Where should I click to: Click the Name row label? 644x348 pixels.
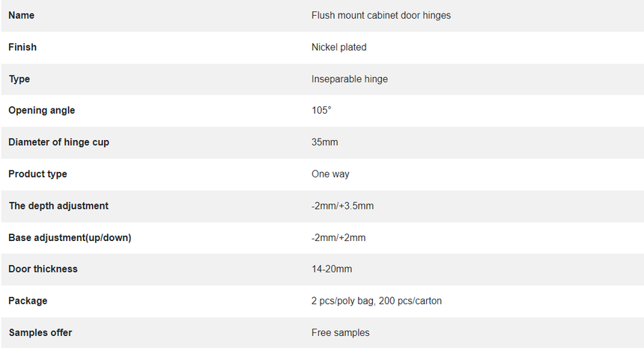click(x=22, y=15)
